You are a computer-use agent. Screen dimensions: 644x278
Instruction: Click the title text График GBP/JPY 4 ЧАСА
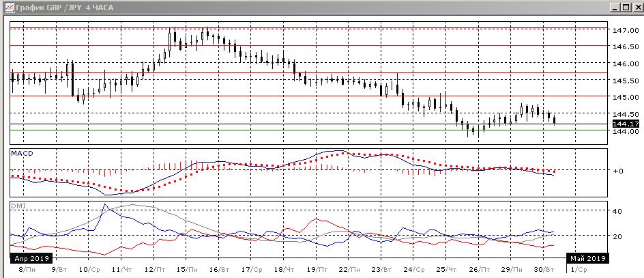click(61, 7)
